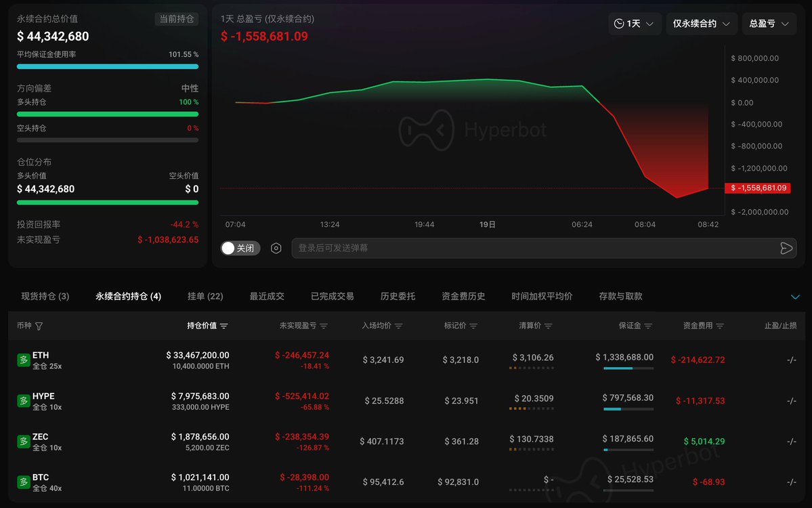Open the 仅永续合约 filter dropdown
Screen dimensions: 812x508
click(701, 24)
